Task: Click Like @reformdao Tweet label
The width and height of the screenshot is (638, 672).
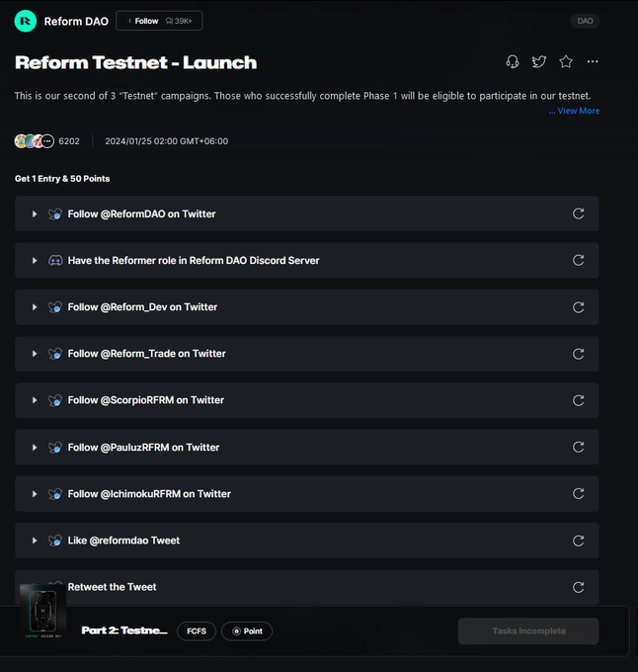Action: click(x=123, y=541)
